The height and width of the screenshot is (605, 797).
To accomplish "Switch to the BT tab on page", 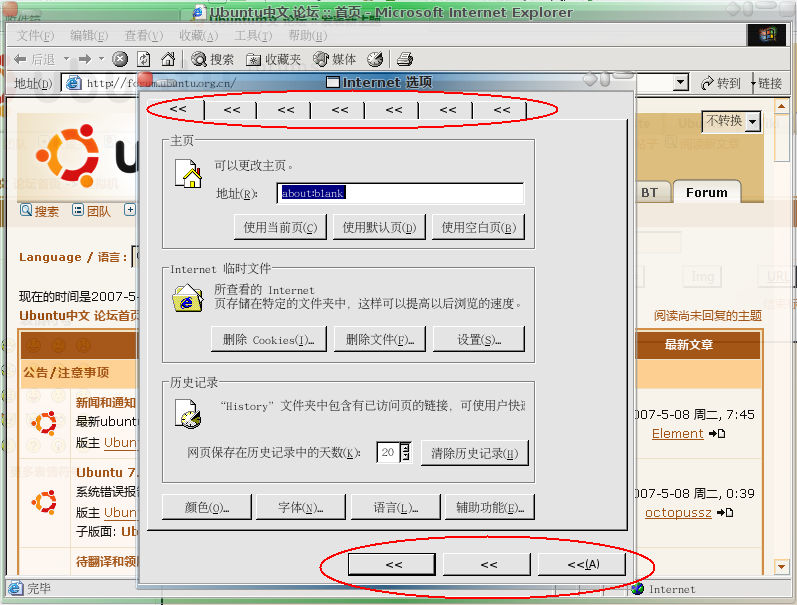I will (649, 192).
